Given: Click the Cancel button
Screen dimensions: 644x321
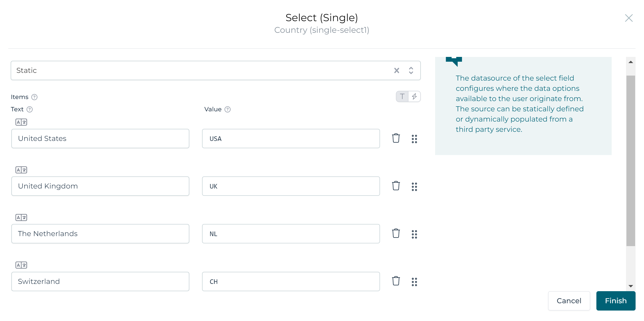Looking at the screenshot, I should pos(569,301).
